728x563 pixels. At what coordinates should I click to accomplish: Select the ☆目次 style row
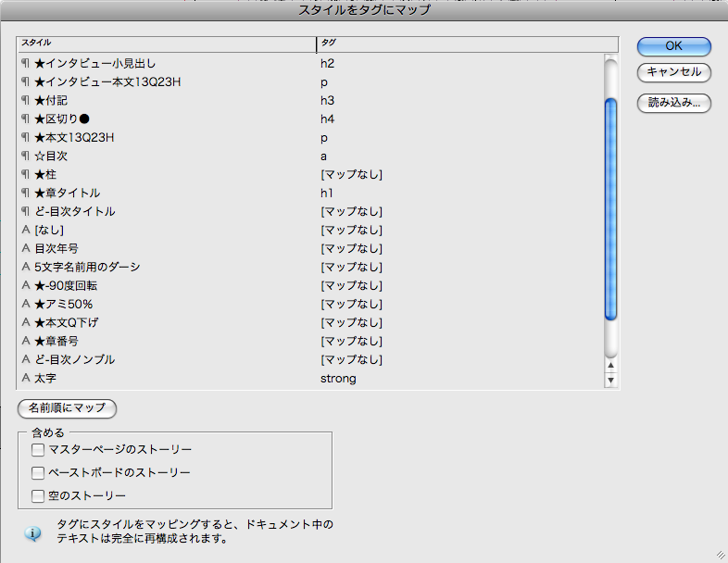coord(310,156)
